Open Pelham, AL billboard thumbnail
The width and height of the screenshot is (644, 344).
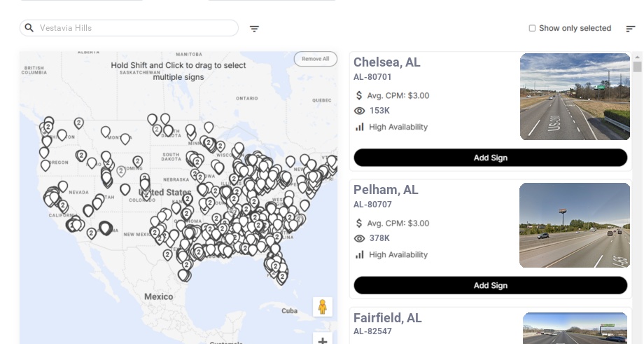(575, 225)
